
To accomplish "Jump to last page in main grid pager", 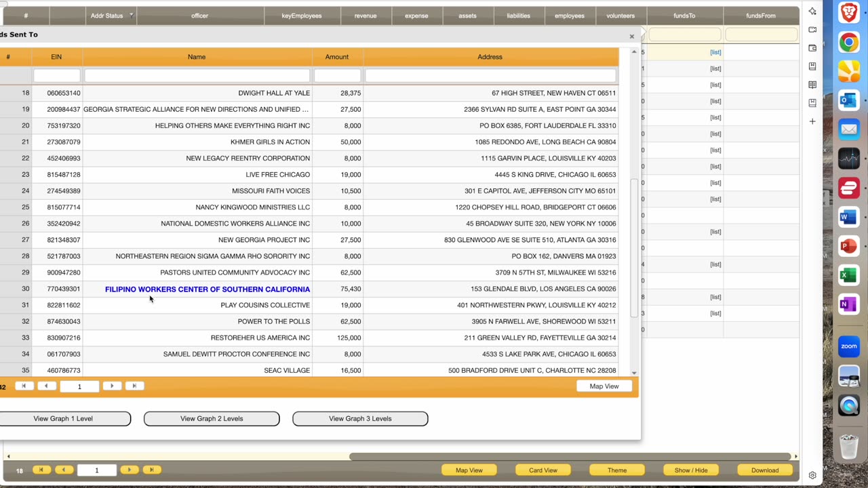I will click(151, 470).
